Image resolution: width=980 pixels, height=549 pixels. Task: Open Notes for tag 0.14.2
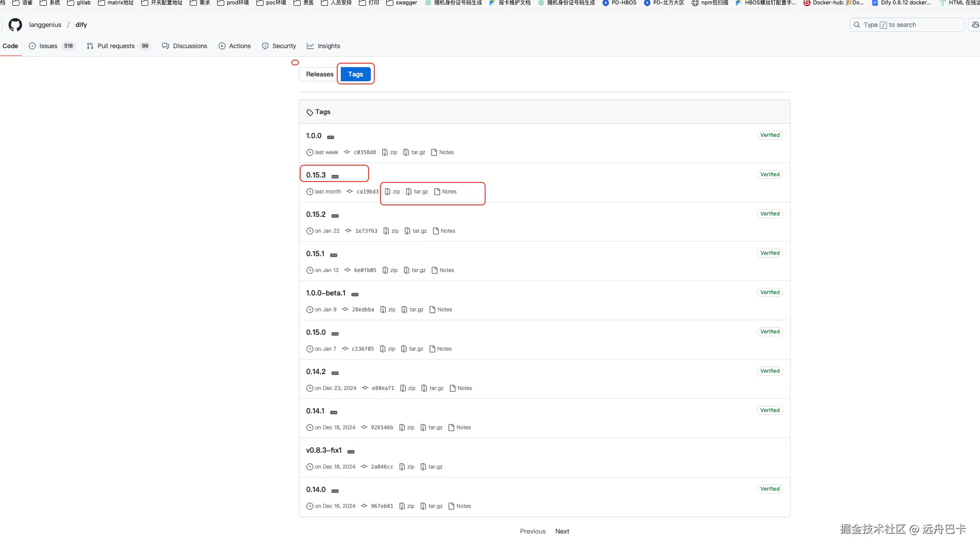tap(461, 388)
